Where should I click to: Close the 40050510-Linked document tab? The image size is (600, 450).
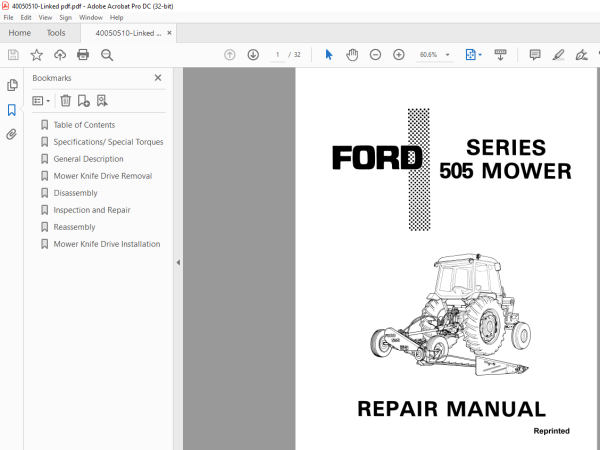pos(169,33)
